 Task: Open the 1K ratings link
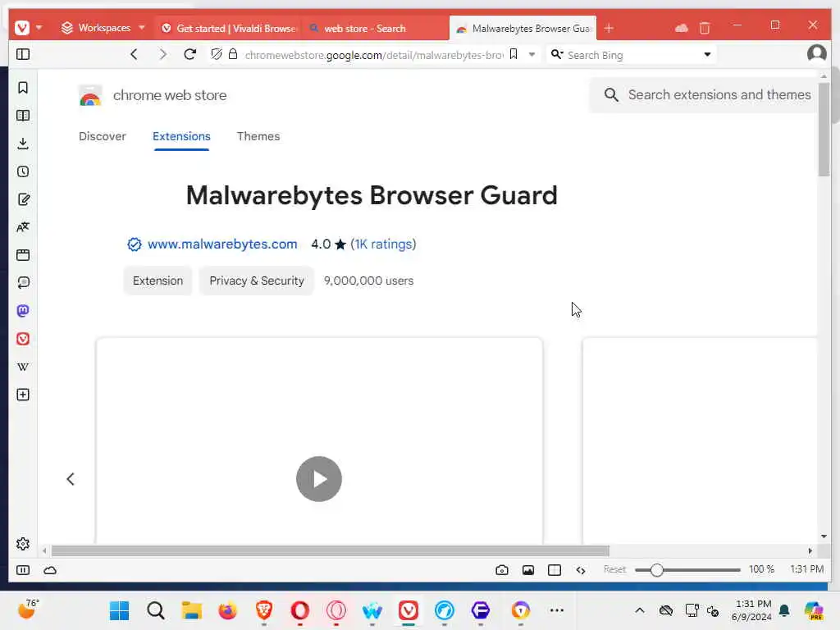[383, 244]
